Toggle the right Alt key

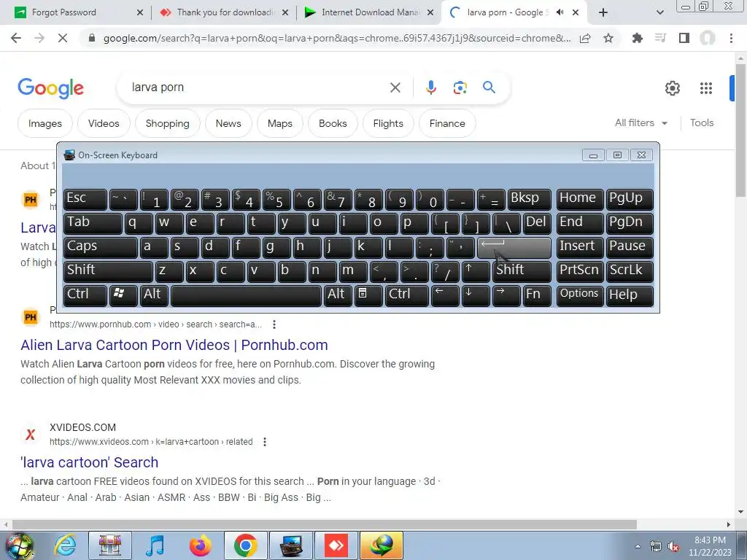coord(338,295)
